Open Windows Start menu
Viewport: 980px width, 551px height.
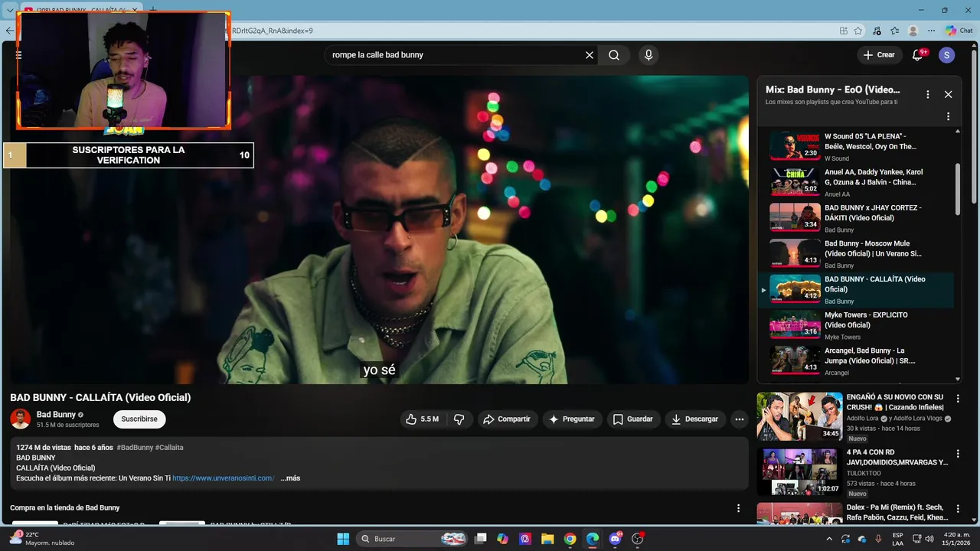tap(343, 539)
